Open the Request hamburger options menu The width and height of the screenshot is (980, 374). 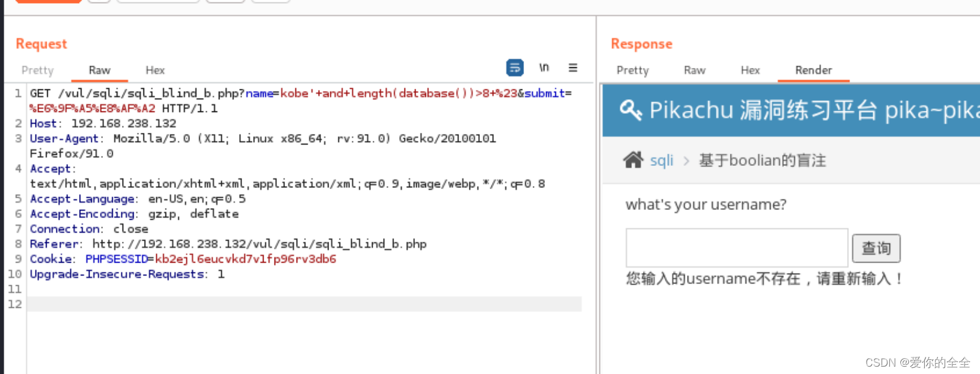(x=573, y=67)
